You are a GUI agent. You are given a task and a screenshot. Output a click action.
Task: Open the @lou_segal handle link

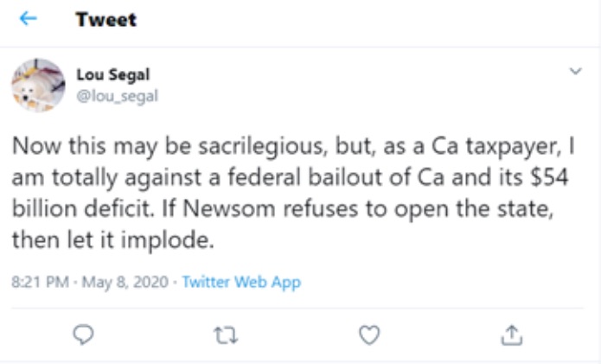(x=118, y=96)
